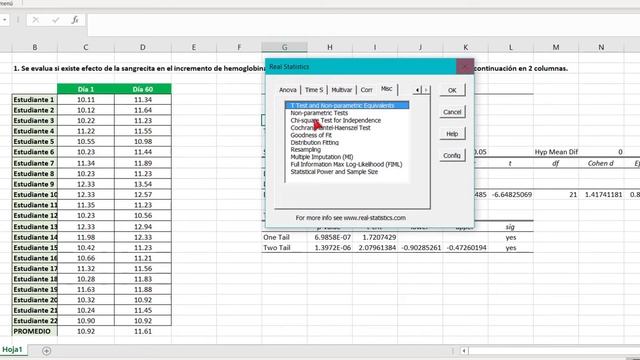This screenshot has width=640, height=360.
Task: Click the Cancel button
Action: pos(452,112)
